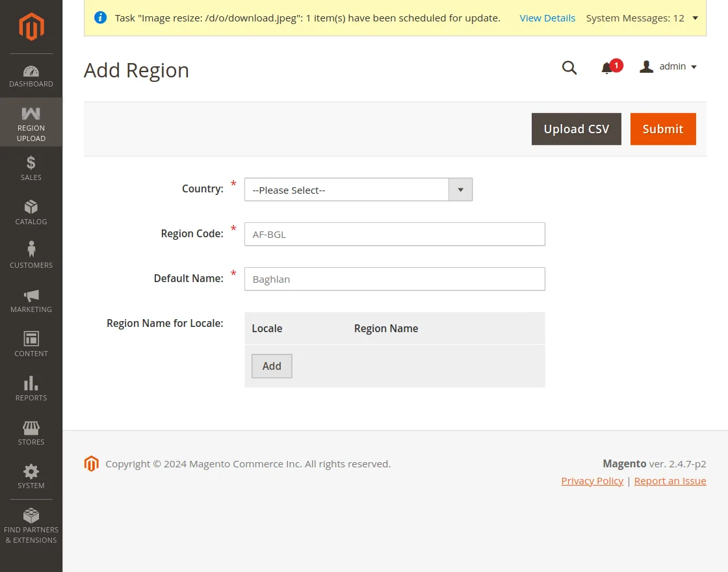The width and height of the screenshot is (728, 572).
Task: Open the admin search magnifier
Action: click(569, 68)
